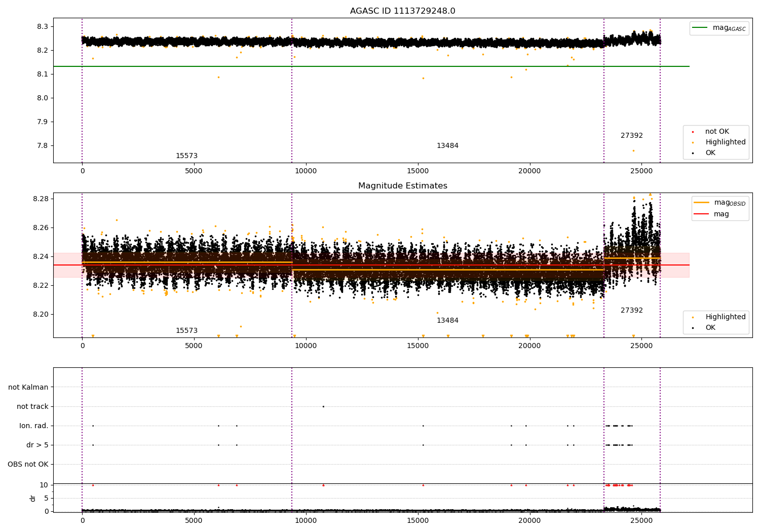Viewport: 760px width, 532px height.
Task: Click obsid label 27392 in the top plot
Action: point(632,136)
